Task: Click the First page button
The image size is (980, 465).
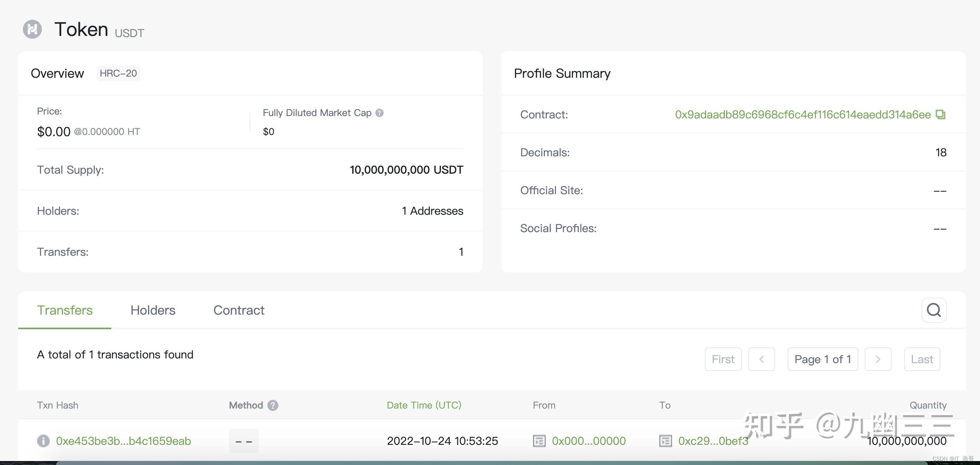Action: [x=723, y=359]
